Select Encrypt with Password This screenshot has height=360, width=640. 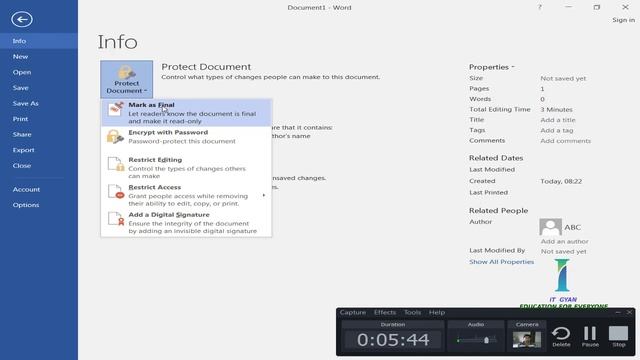[x=186, y=137]
